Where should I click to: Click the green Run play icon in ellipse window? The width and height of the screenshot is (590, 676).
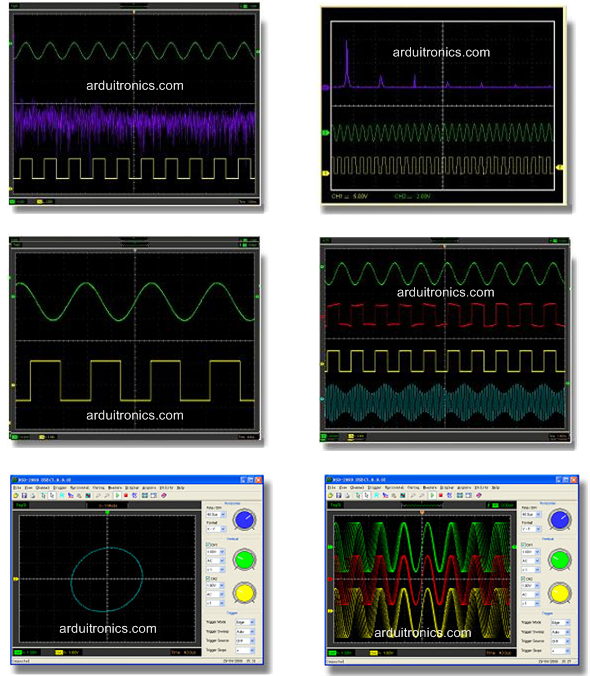coord(118,495)
